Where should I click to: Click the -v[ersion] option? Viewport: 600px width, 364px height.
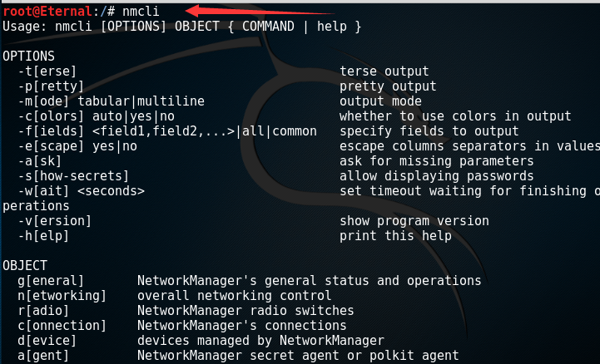(54, 221)
